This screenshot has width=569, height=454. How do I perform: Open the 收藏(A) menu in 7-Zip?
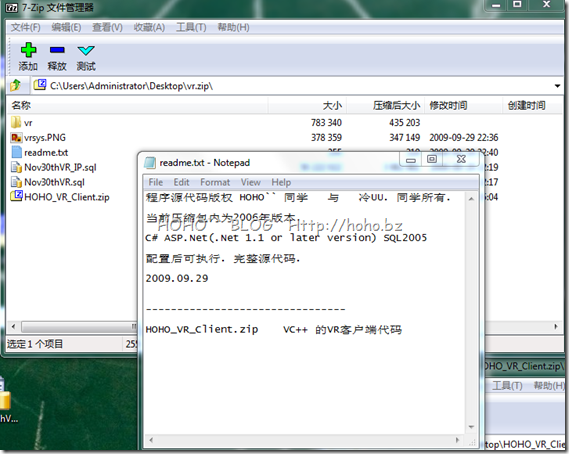pyautogui.click(x=149, y=28)
